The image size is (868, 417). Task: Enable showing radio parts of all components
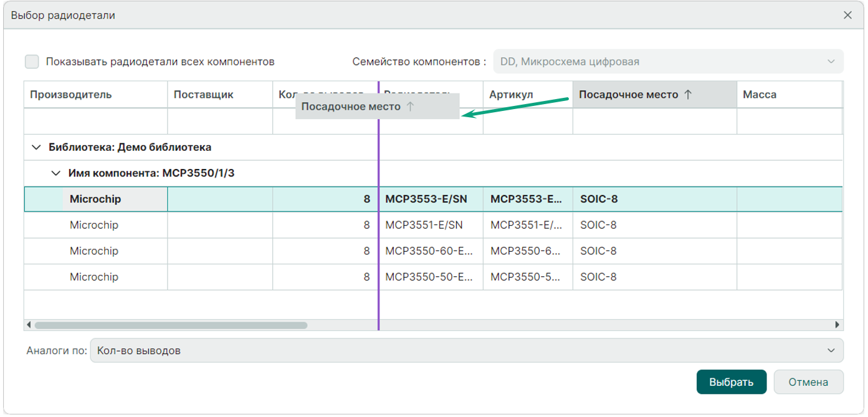pyautogui.click(x=32, y=62)
